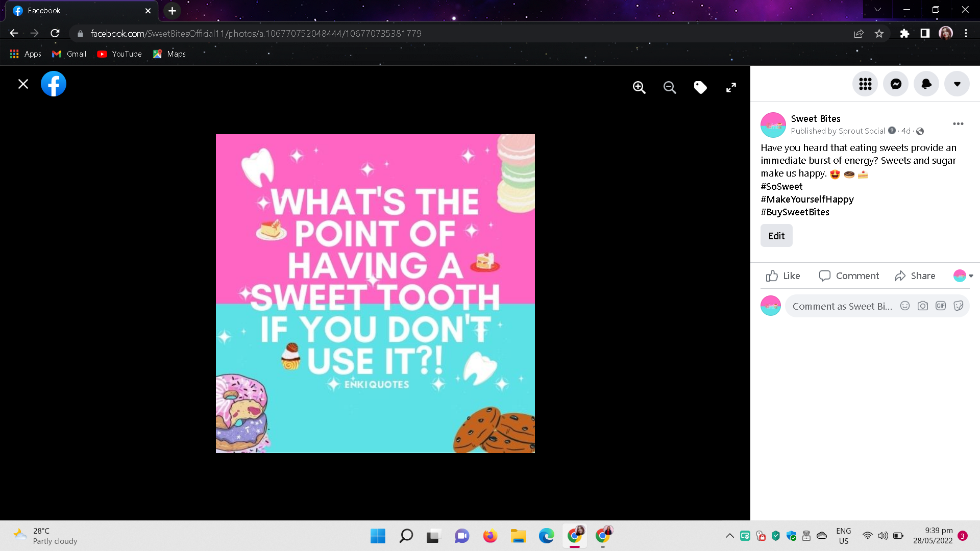Attach a photo to comment
The width and height of the screenshot is (980, 551).
(x=923, y=306)
